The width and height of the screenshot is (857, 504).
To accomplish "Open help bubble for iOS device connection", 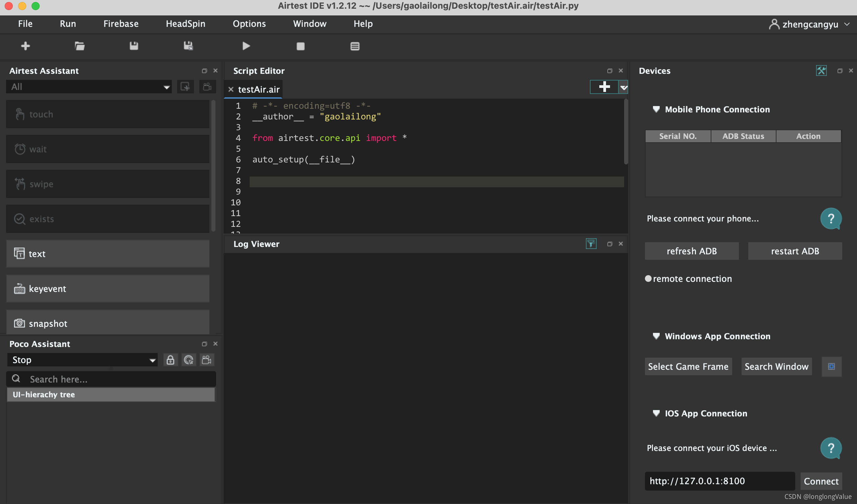I will coord(831,448).
